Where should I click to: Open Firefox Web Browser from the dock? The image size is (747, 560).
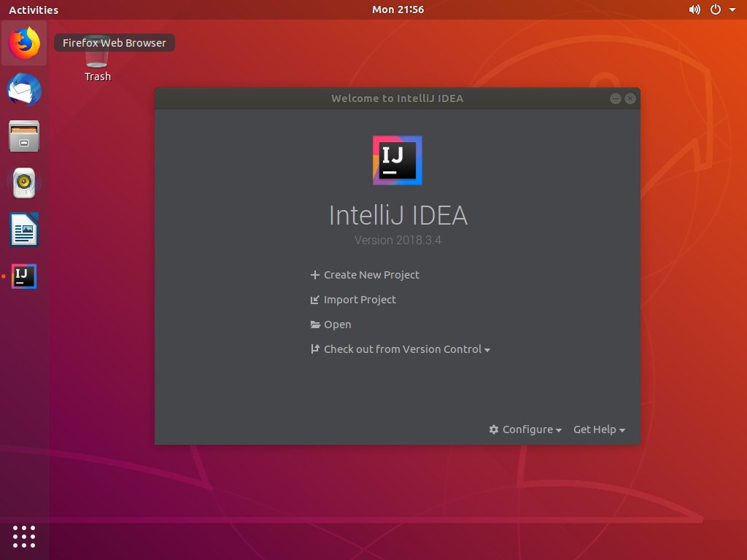pos(24,44)
